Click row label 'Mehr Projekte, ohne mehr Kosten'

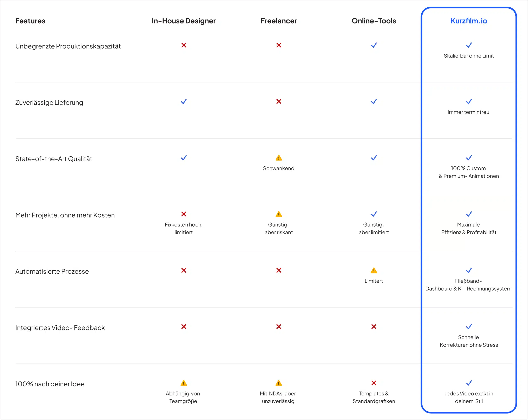[65, 215]
